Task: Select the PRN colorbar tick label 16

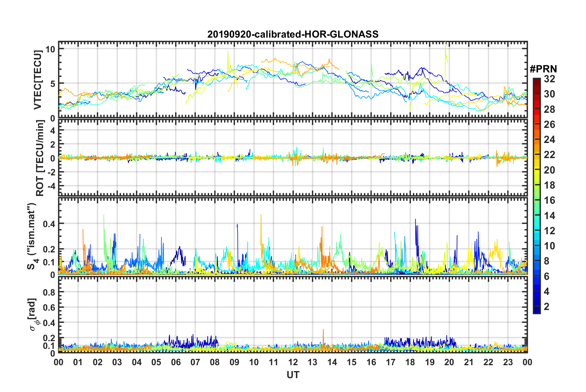Action: pos(549,200)
